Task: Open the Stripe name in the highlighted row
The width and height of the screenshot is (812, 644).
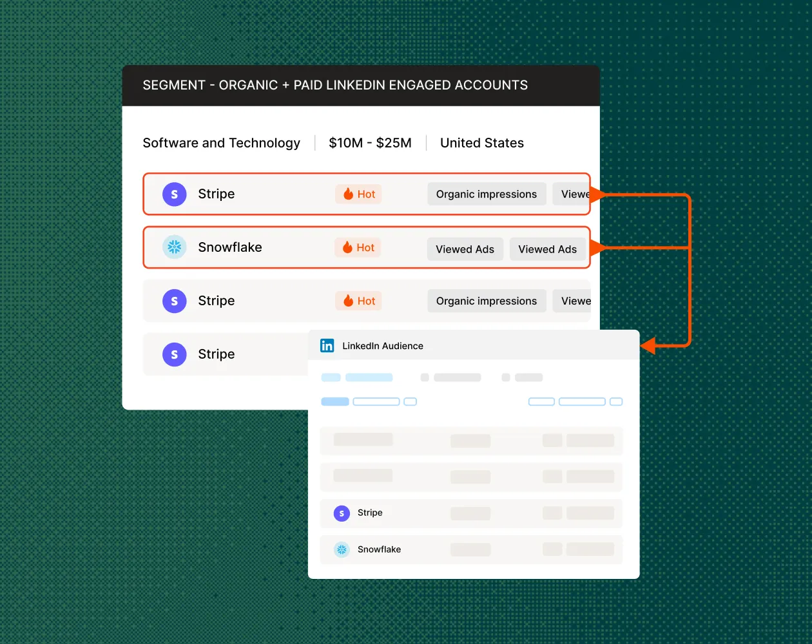Action: pos(217,194)
